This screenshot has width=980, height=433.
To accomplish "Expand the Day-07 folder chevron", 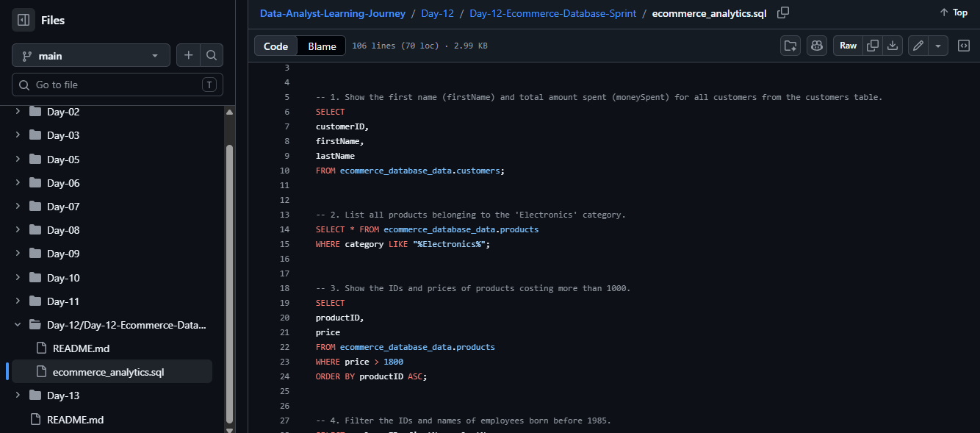I will pos(18,207).
